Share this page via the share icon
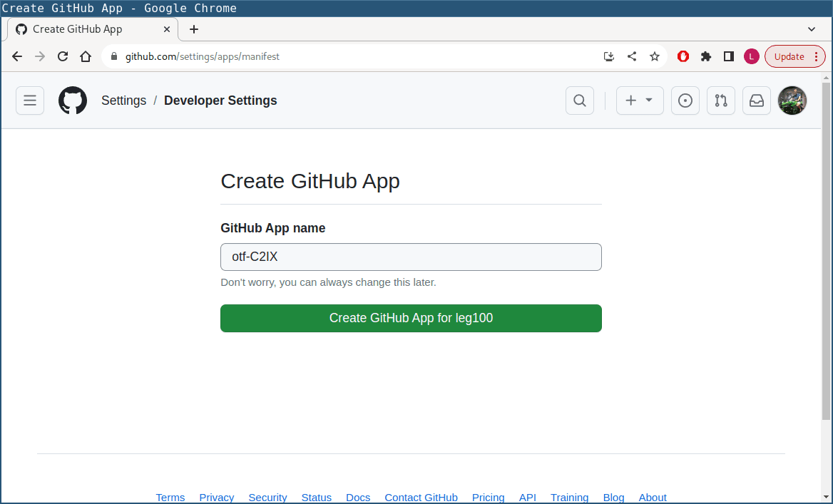 [x=632, y=56]
